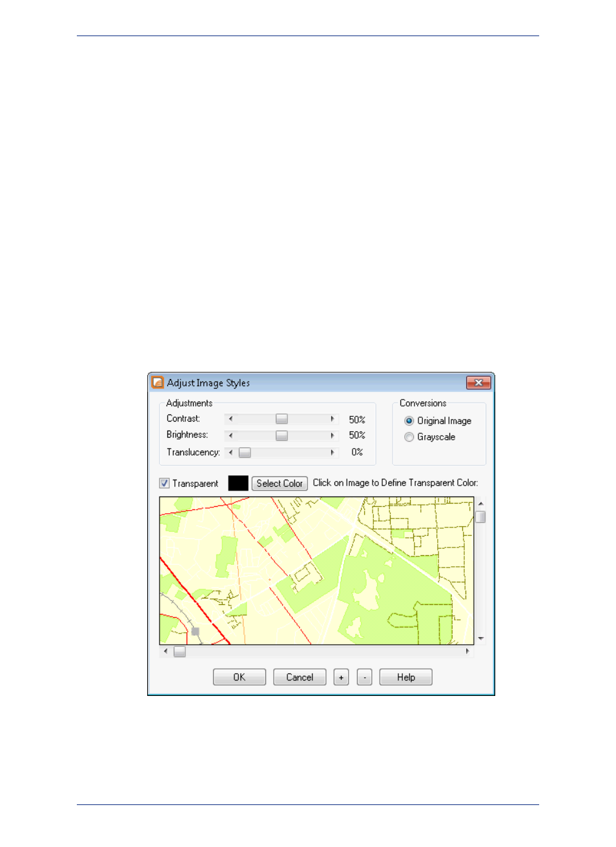The image size is (616, 847).
Task: Open the Select Color button
Action: 280,484
